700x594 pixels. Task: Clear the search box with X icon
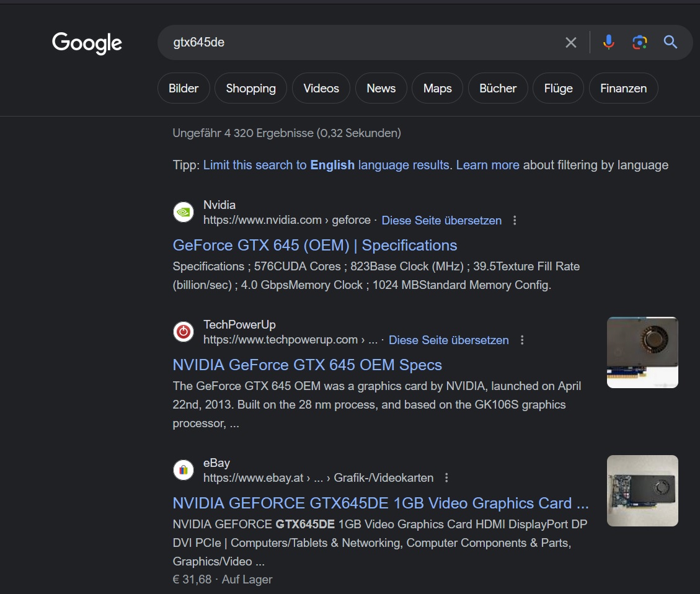(x=570, y=42)
